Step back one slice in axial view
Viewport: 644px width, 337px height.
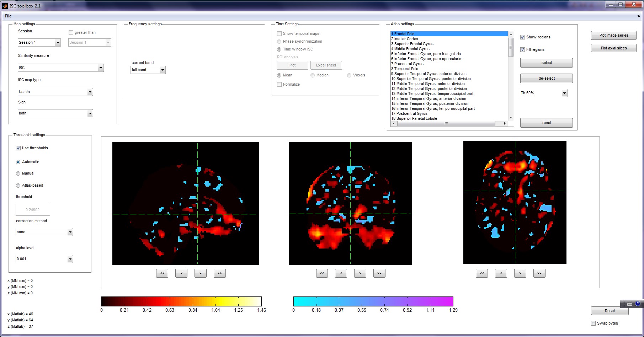pos(501,273)
